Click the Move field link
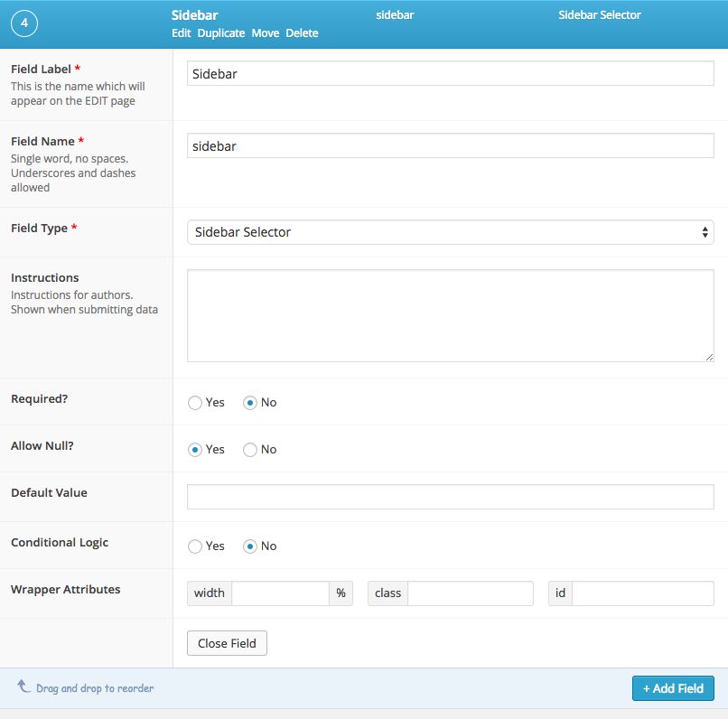 point(266,33)
